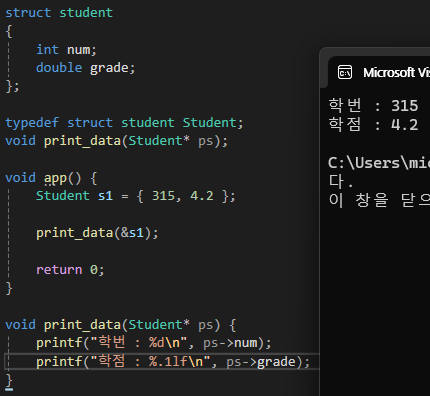Click the print_data prototype declaration line
430x396 pixels.
click(x=117, y=141)
